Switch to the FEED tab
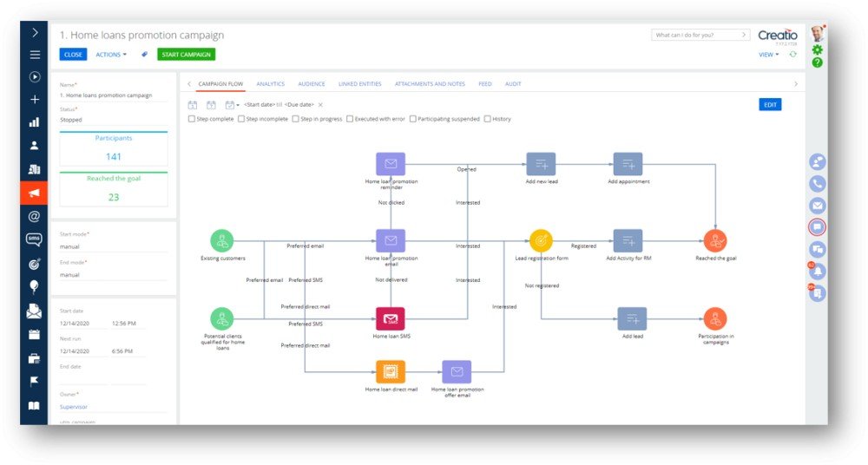The image size is (868, 465). [x=485, y=83]
